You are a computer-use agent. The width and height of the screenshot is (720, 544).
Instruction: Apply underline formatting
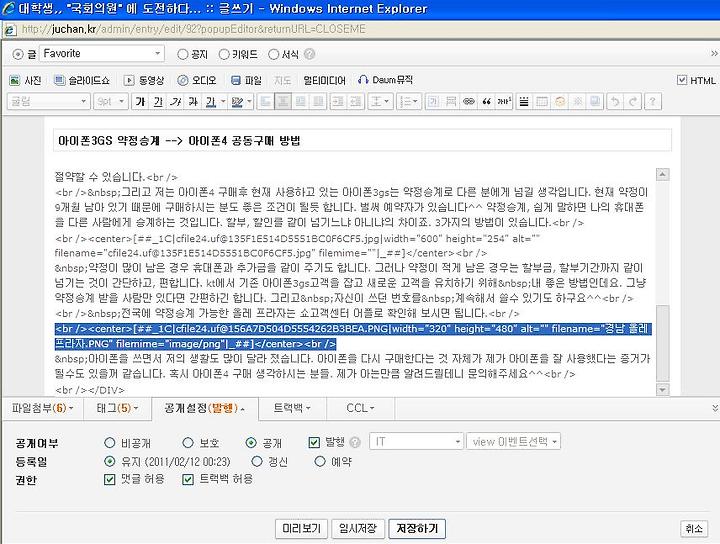158,101
